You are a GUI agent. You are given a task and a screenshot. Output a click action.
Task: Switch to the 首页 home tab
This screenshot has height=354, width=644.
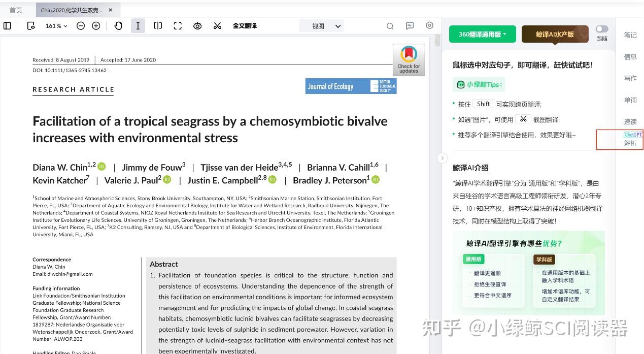click(16, 10)
